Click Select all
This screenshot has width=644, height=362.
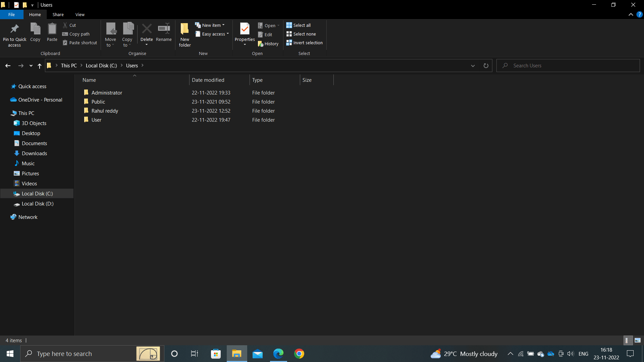click(299, 25)
